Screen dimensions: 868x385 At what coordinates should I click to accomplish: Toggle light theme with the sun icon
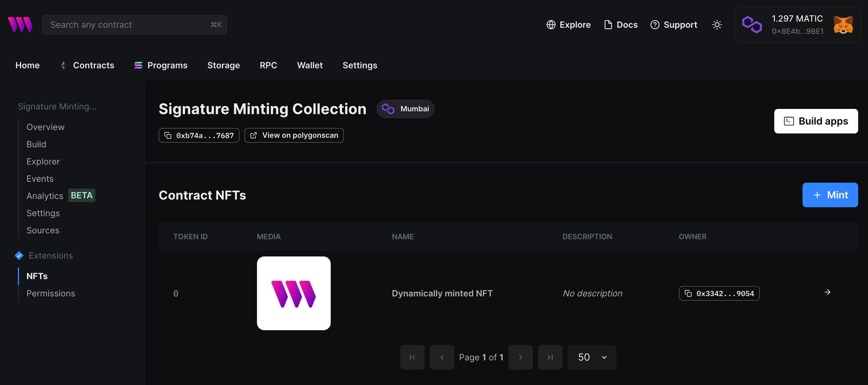click(717, 25)
